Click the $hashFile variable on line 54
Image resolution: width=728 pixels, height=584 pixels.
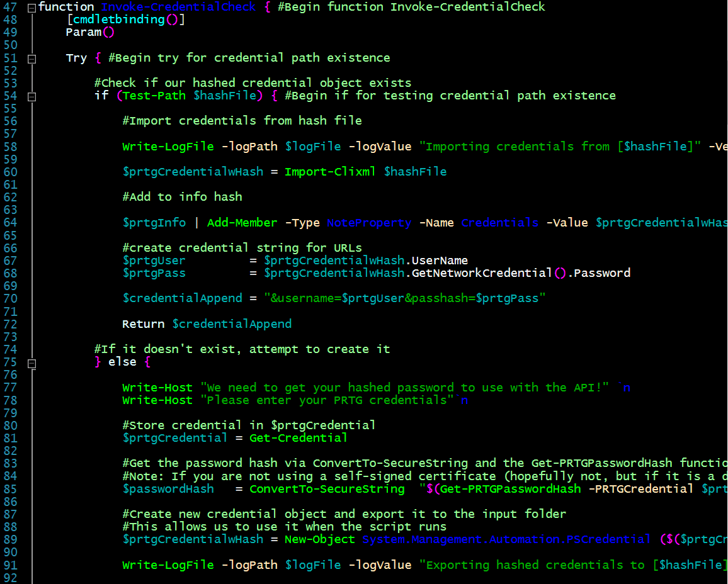coord(225,96)
